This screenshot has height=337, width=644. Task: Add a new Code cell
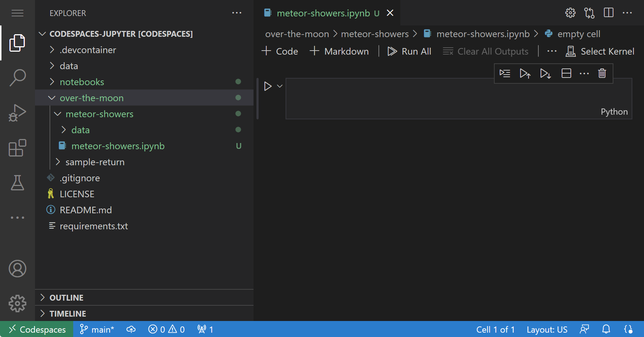click(280, 51)
